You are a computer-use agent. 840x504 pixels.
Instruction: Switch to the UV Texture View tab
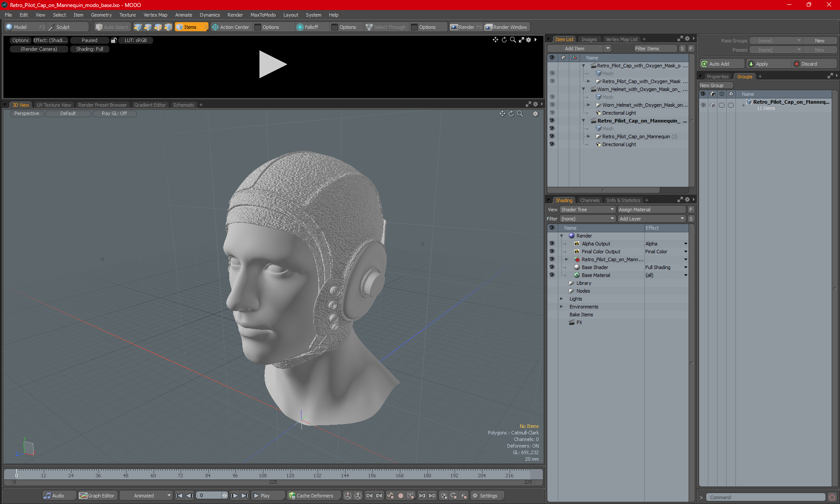[54, 105]
